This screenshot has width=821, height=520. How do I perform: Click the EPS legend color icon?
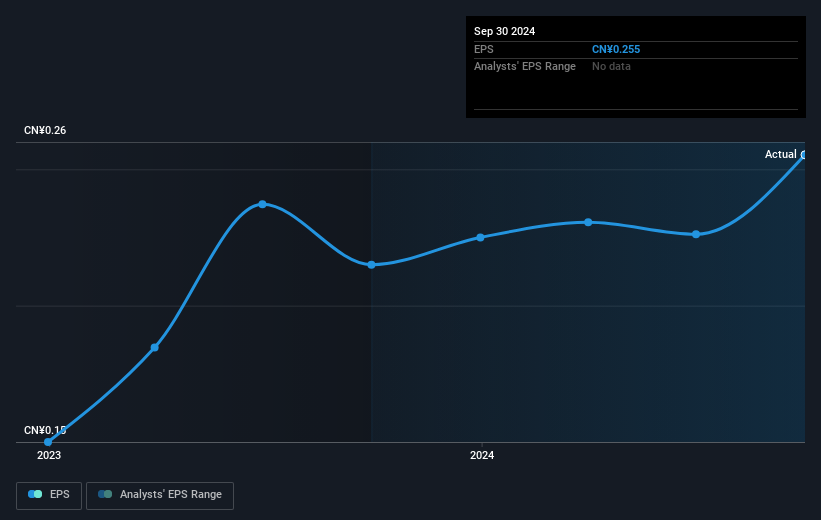[x=35, y=494]
